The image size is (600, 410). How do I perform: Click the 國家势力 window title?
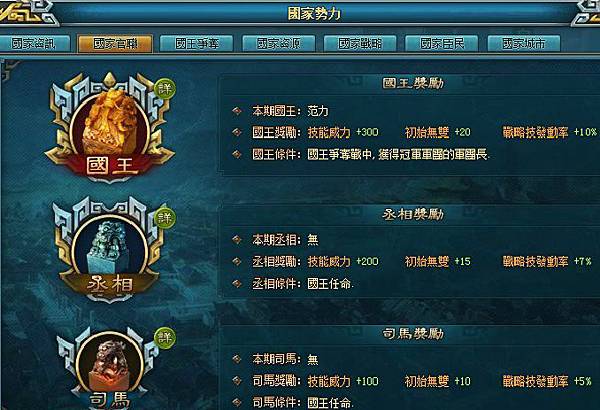[x=314, y=14]
